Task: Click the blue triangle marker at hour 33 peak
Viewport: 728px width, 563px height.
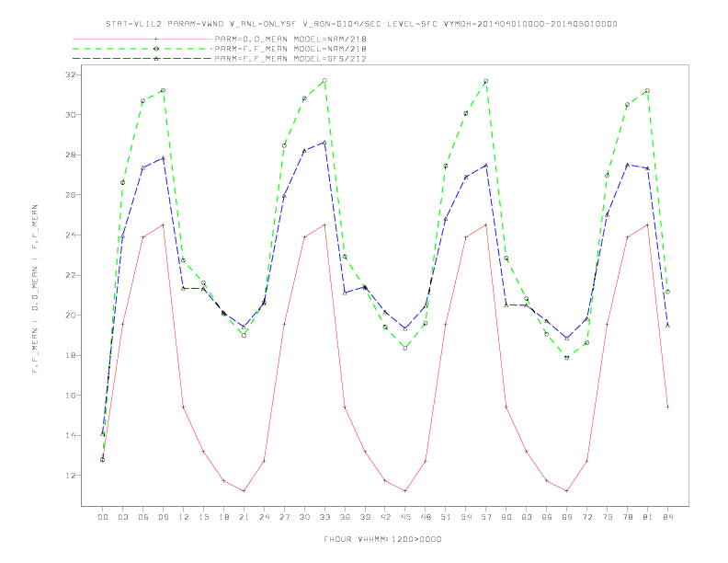Action: tap(324, 143)
